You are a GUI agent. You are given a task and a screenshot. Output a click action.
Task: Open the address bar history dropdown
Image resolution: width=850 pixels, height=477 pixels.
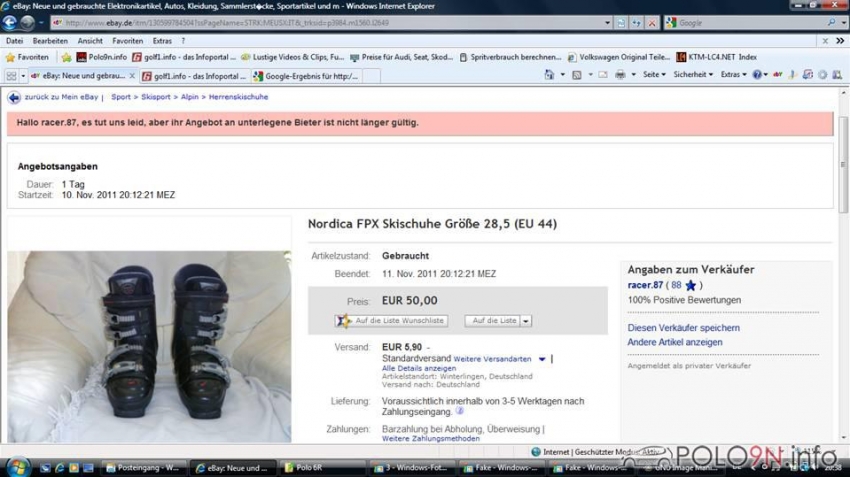tap(607, 23)
